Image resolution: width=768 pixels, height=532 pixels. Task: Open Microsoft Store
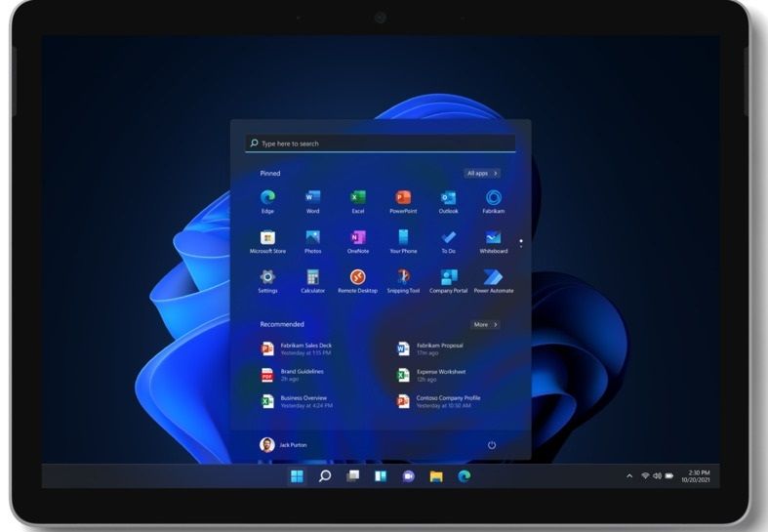(267, 241)
